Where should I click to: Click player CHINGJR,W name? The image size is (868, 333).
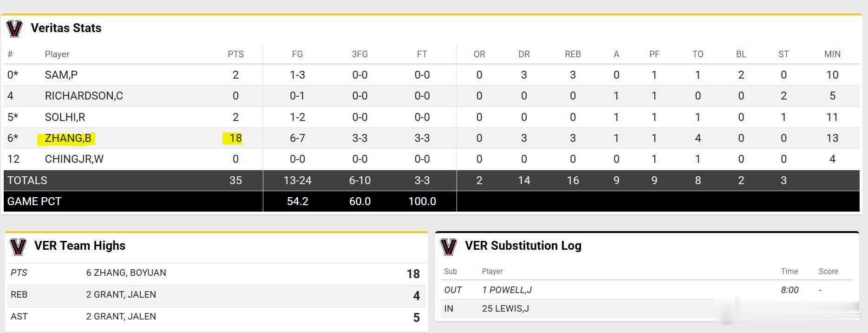point(74,160)
